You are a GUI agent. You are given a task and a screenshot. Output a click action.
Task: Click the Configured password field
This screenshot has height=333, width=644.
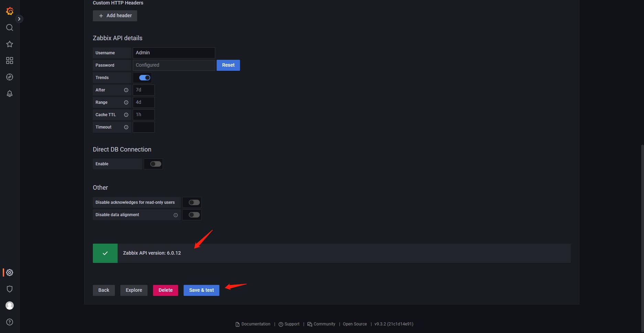pyautogui.click(x=174, y=65)
